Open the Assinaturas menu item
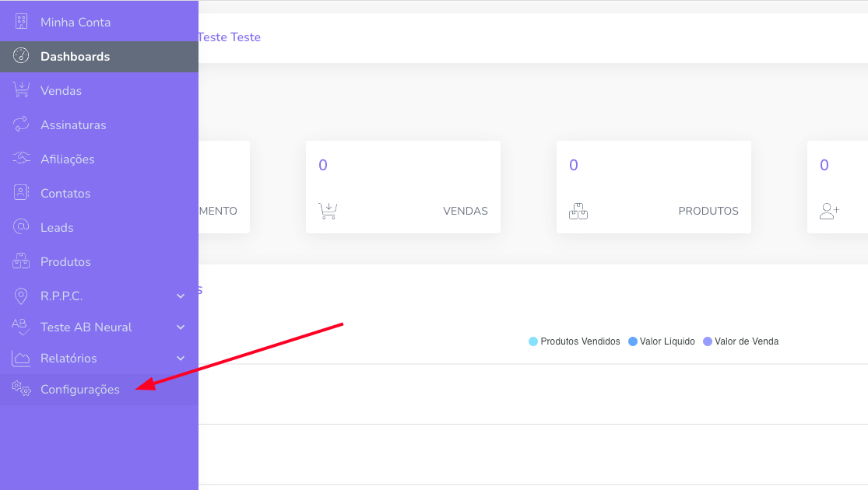The width and height of the screenshot is (868, 490). coord(73,124)
